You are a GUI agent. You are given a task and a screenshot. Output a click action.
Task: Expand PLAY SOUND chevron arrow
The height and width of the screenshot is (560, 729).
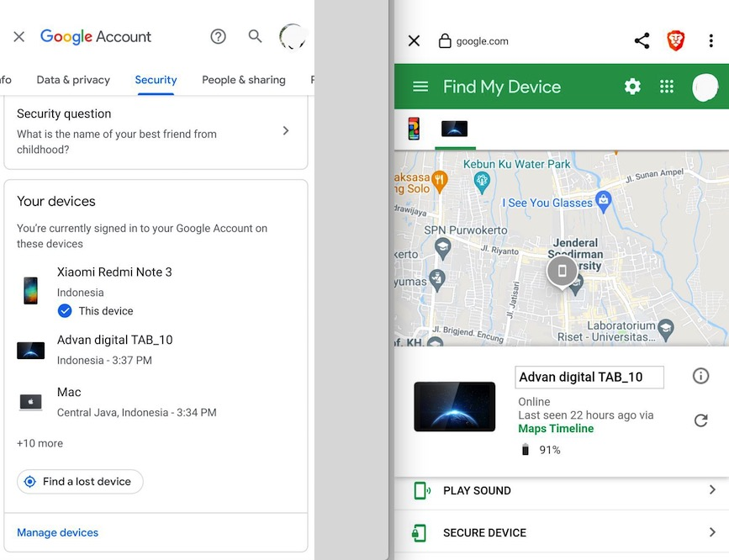[x=712, y=489]
